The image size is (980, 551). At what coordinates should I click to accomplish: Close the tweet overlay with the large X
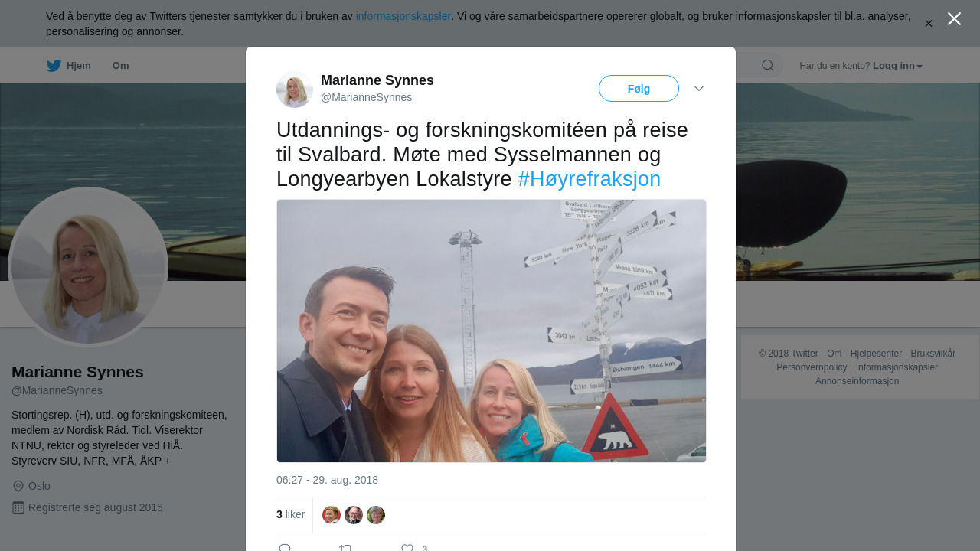(x=954, y=19)
